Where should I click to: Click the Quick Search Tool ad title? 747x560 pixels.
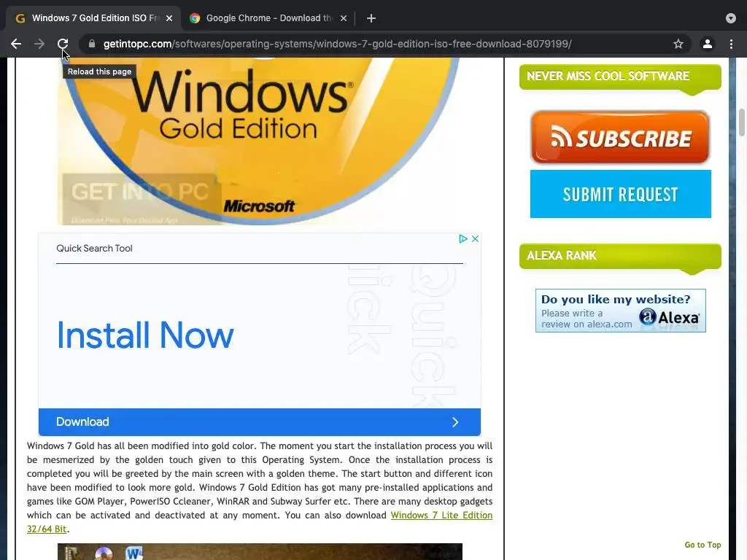94,248
